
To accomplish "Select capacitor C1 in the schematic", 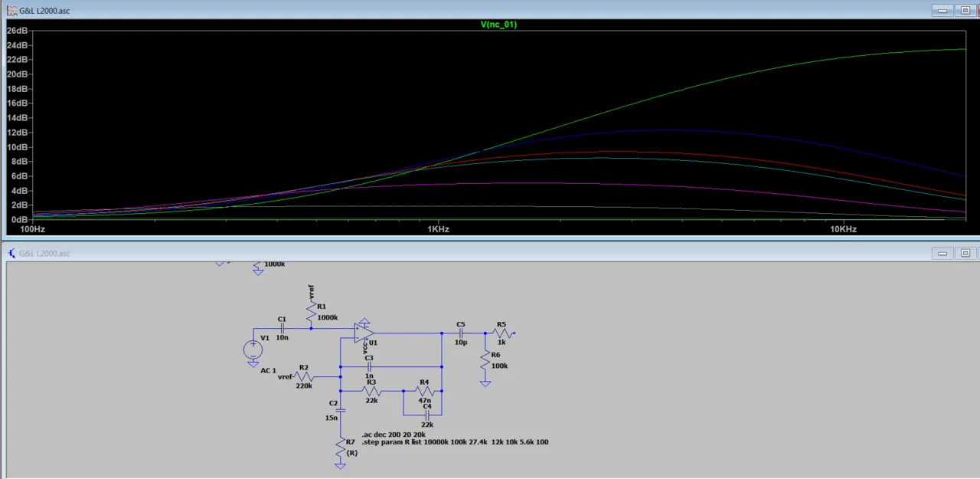I will (282, 328).
